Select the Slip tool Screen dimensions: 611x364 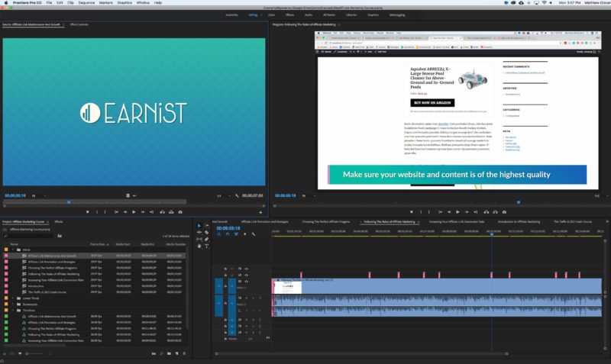[x=199, y=239]
